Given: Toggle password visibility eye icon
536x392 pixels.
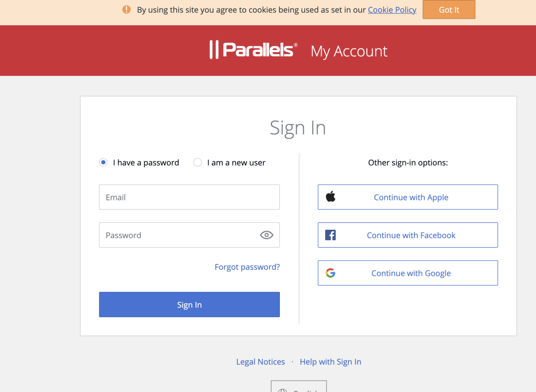Looking at the screenshot, I should tap(267, 235).
